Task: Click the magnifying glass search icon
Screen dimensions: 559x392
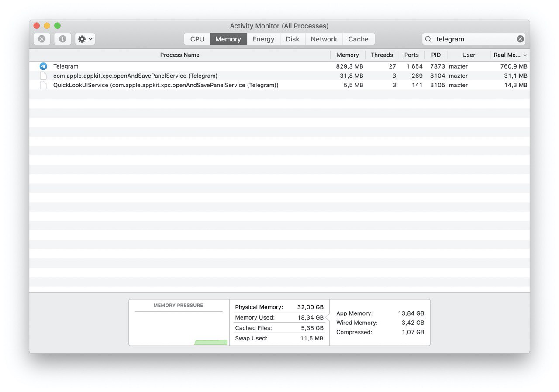Action: point(428,39)
